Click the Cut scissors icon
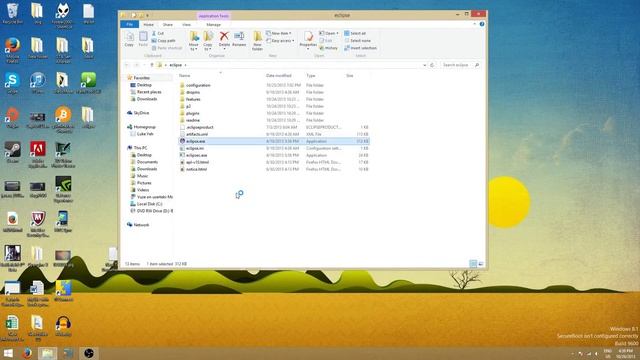The width and height of the screenshot is (640, 360). pos(154,33)
